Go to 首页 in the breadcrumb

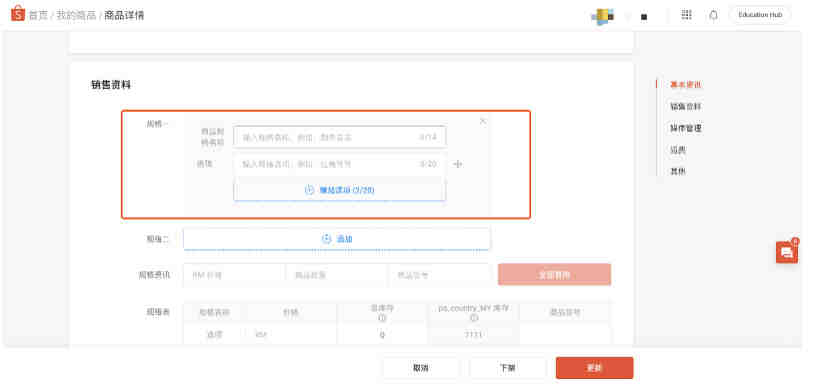click(37, 16)
